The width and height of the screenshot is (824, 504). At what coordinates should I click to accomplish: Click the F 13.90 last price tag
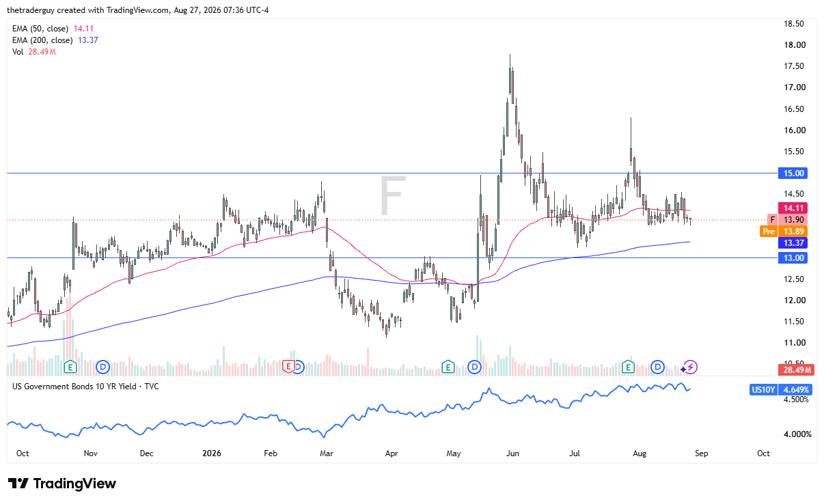point(788,219)
